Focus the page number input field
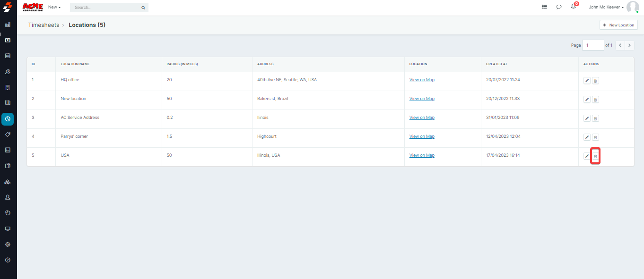 coord(593,45)
